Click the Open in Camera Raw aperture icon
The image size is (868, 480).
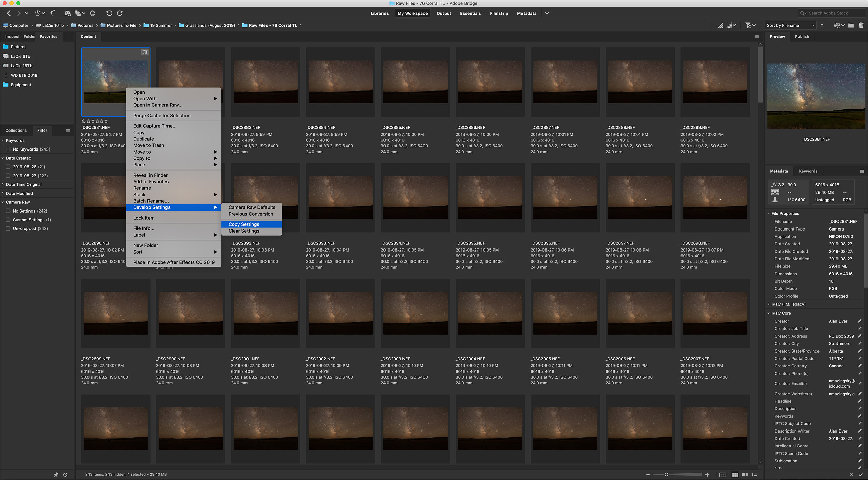click(92, 13)
